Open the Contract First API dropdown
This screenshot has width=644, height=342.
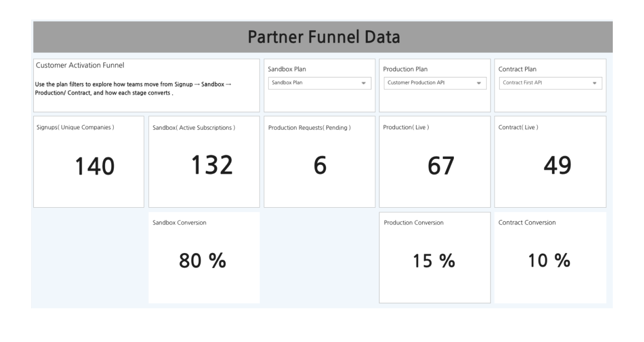coord(550,83)
